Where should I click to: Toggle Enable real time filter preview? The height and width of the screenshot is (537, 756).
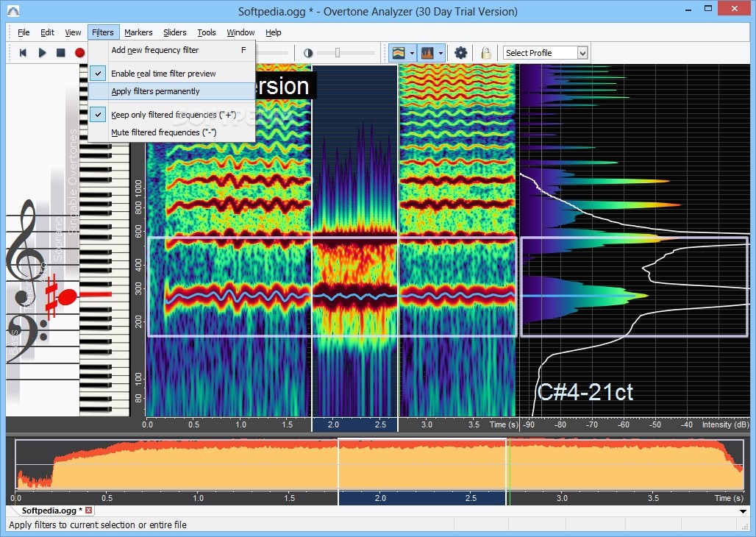(171, 74)
